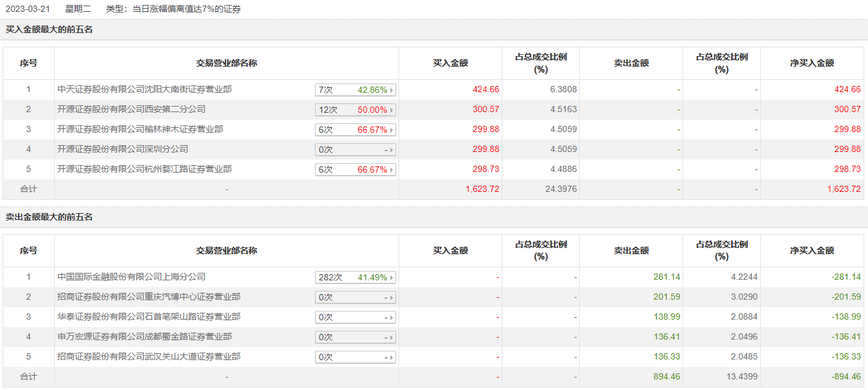Viewport: 868px width, 390px height.
Task: Expand the 12次 50.00% stats box
Action: [356, 110]
